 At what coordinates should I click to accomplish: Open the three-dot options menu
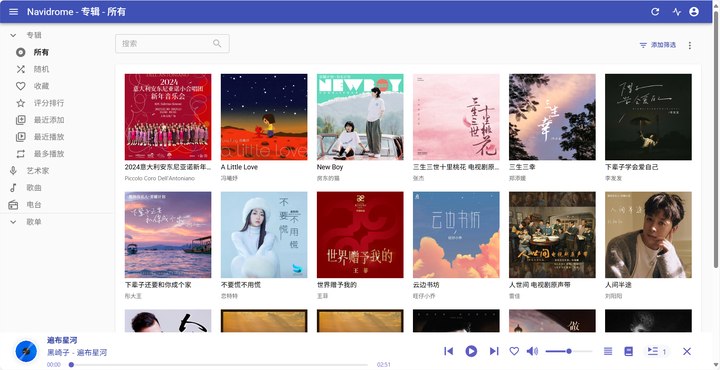[x=689, y=45]
